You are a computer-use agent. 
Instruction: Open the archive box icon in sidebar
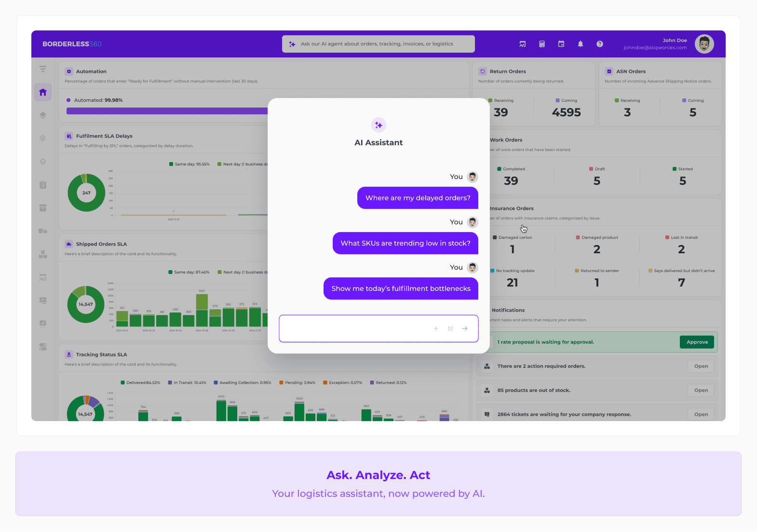pos(43,208)
